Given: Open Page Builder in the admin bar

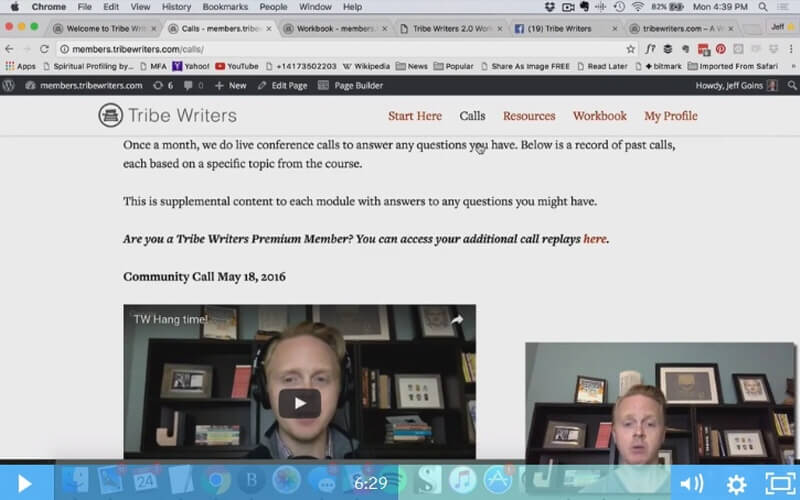Looking at the screenshot, I should (x=351, y=86).
